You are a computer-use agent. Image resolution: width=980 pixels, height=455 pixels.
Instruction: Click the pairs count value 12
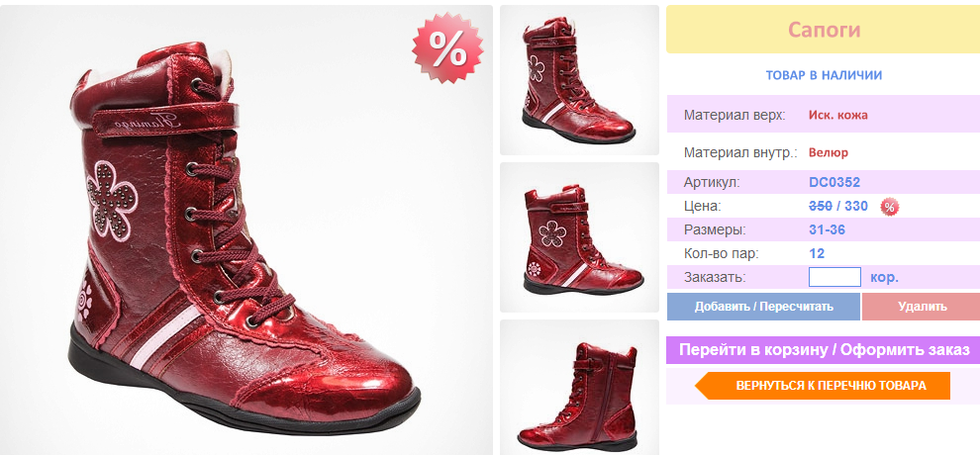[817, 253]
